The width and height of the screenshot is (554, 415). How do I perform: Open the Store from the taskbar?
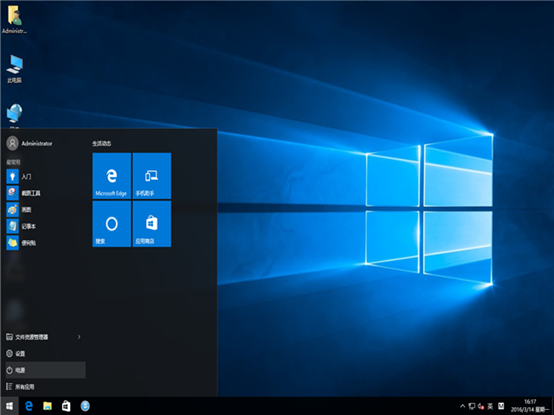coord(66,406)
